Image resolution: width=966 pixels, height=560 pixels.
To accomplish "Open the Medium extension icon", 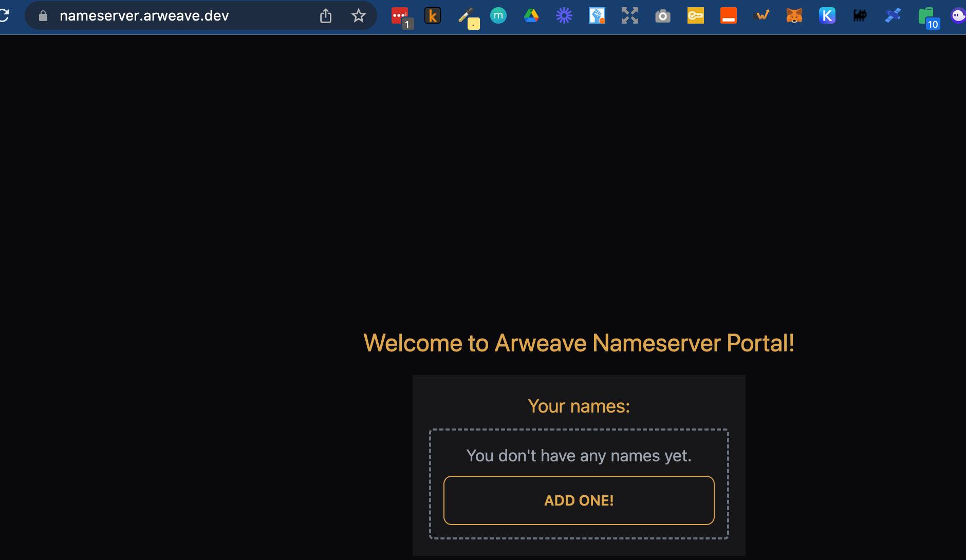I will 497,15.
